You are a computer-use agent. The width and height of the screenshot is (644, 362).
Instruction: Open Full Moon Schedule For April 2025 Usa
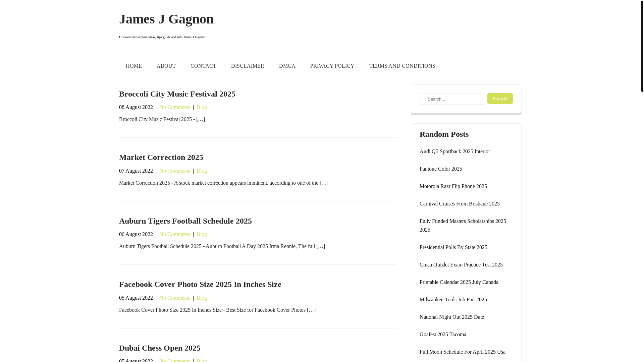coord(463,352)
